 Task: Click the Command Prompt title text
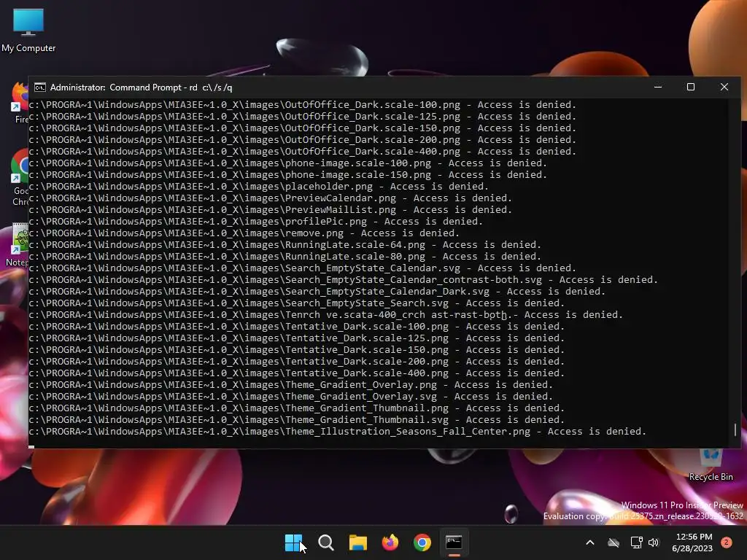[141, 87]
